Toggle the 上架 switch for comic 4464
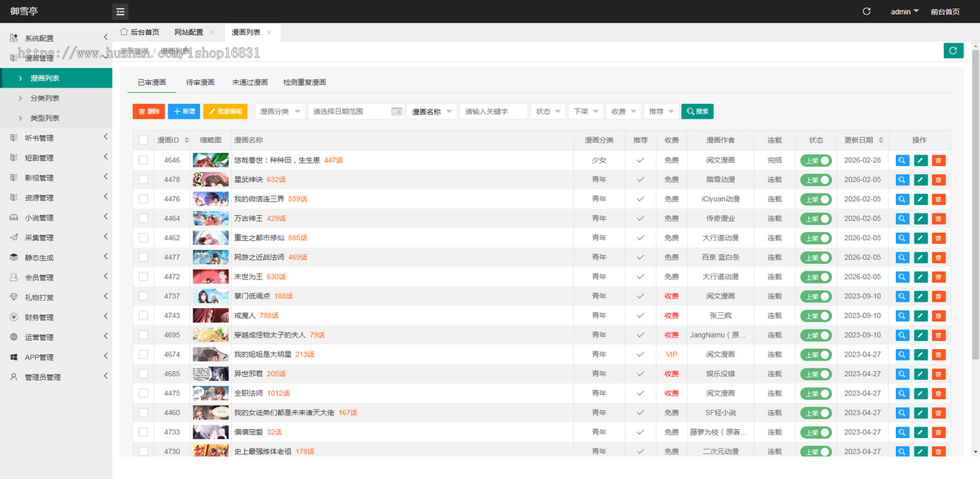 pyautogui.click(x=816, y=219)
